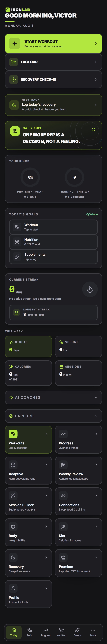Toggle the Supplements goal to log
The width and height of the screenshot is (107, 644).
pos(53,256)
